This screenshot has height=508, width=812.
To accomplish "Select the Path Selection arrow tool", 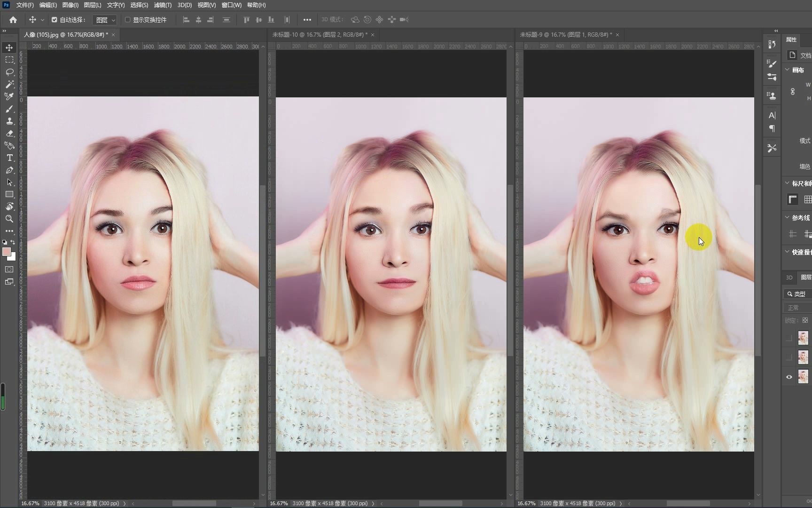I will (9, 182).
